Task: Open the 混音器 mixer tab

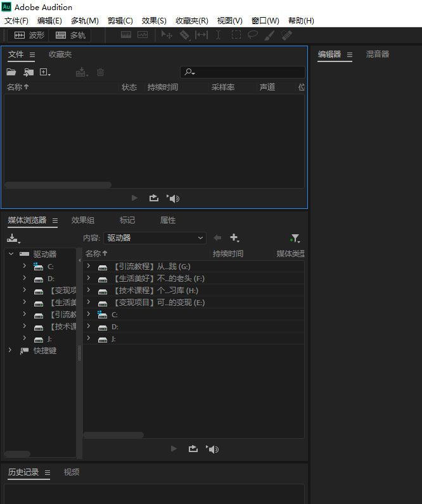Action: pyautogui.click(x=377, y=54)
